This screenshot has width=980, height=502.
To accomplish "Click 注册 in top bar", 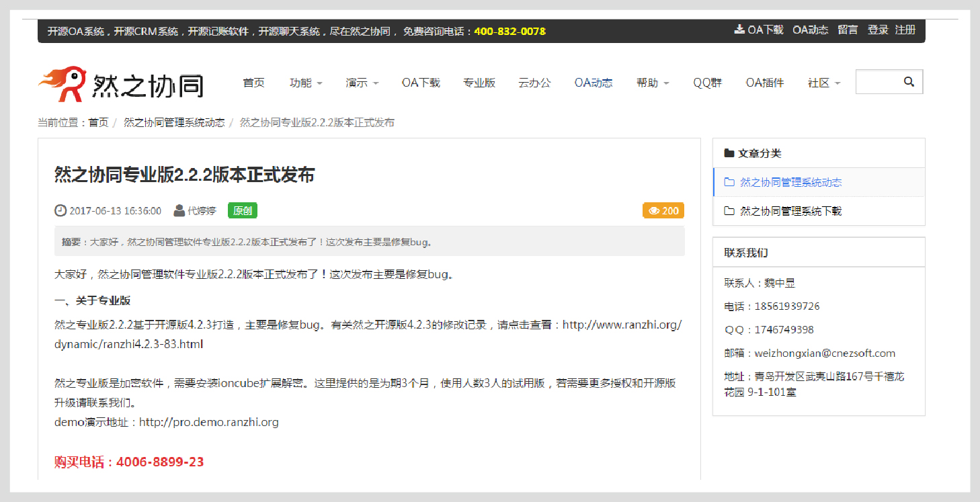I will click(x=905, y=30).
